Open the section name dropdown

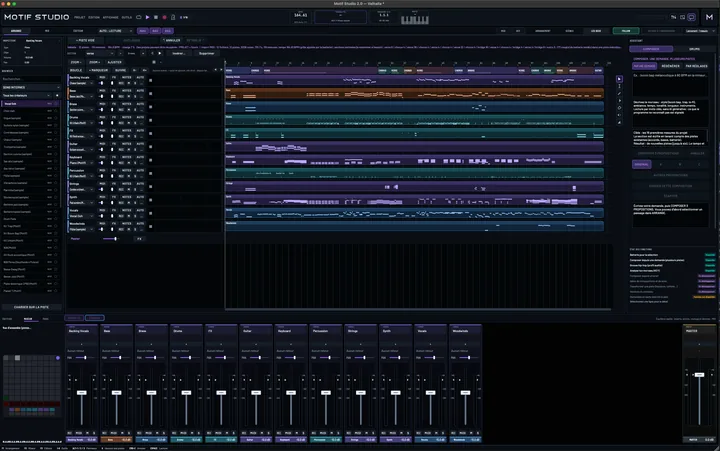click(x=100, y=54)
